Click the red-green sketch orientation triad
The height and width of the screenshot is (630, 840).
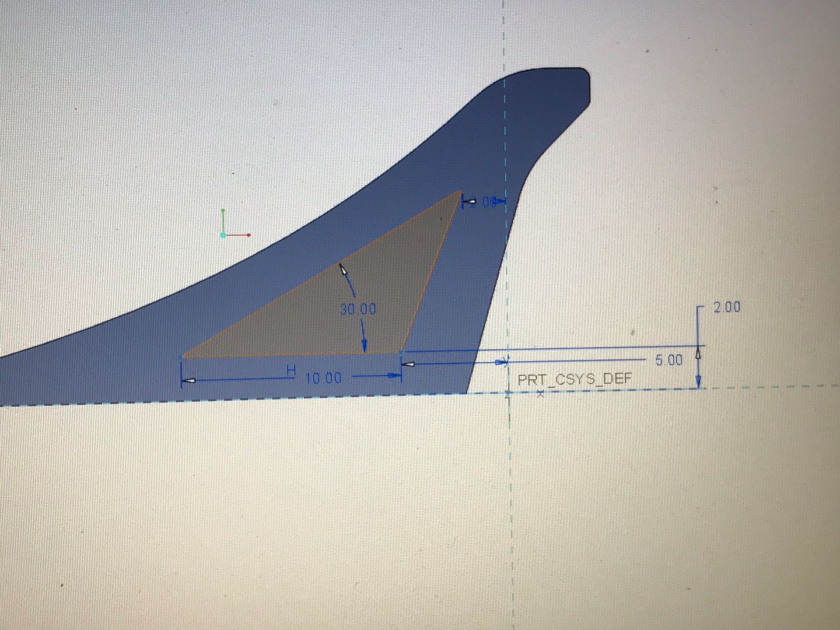point(224,233)
